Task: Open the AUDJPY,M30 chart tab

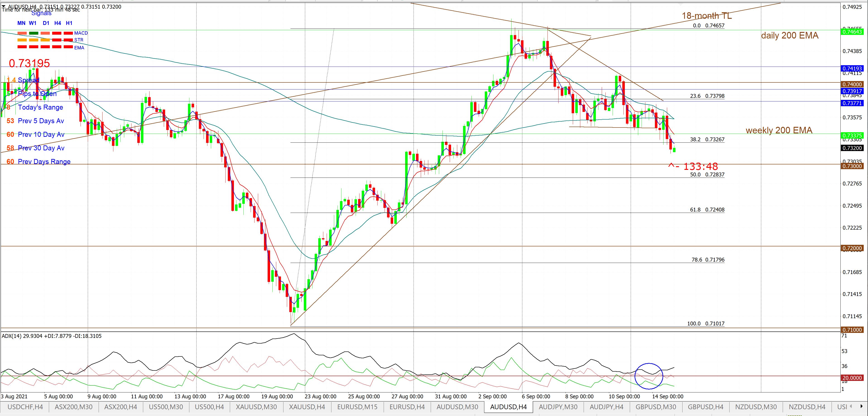Action: (x=558, y=407)
